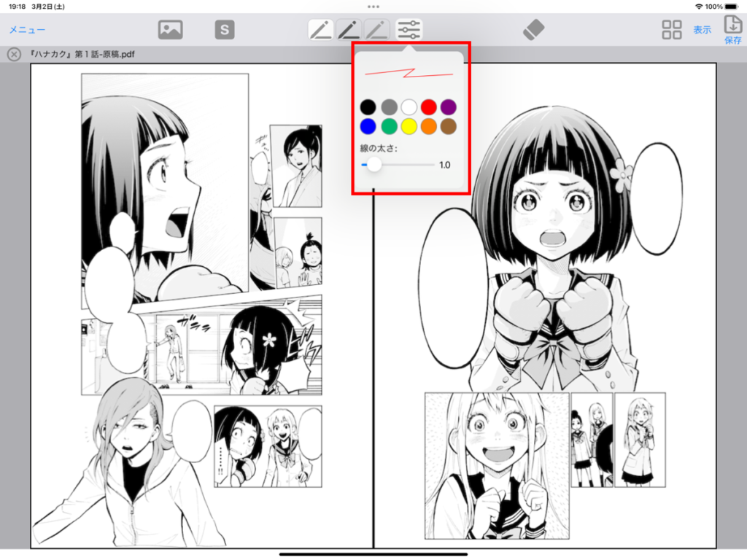Tap the 保存 save icon
747x560 pixels.
pos(732,30)
